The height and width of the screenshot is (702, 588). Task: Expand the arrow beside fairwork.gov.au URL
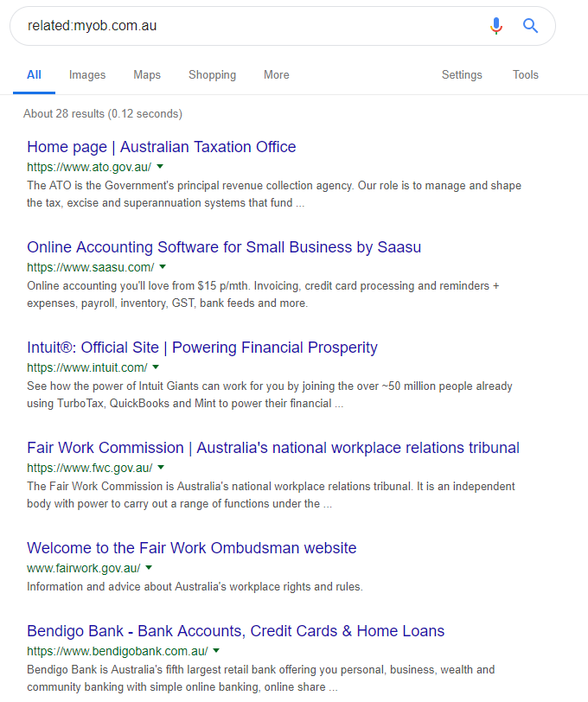[149, 568]
